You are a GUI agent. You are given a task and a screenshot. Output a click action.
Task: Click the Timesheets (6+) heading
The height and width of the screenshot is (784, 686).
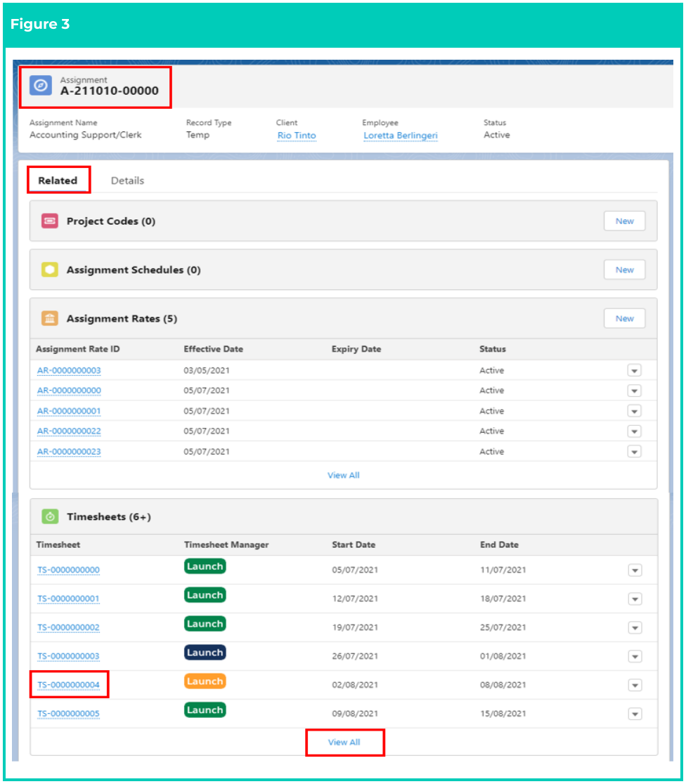tap(108, 516)
